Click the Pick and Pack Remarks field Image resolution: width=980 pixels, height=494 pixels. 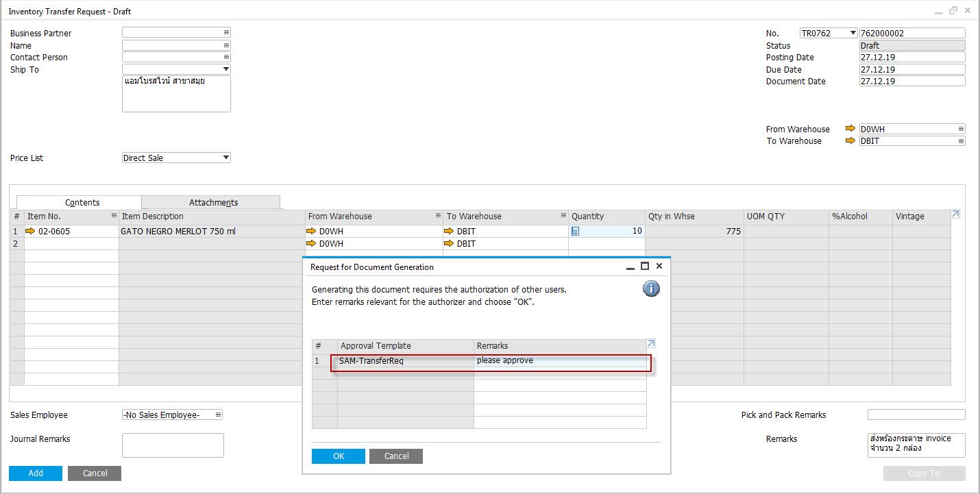pos(916,415)
